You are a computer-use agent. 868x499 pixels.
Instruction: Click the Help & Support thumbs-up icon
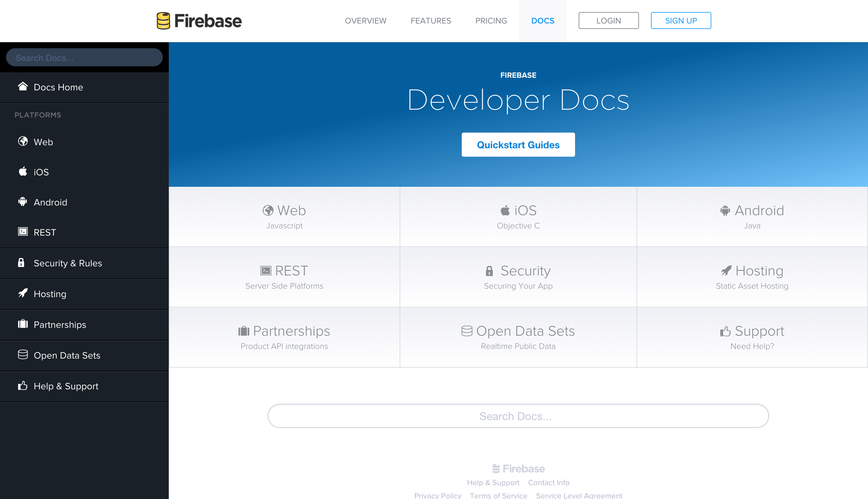[23, 386]
